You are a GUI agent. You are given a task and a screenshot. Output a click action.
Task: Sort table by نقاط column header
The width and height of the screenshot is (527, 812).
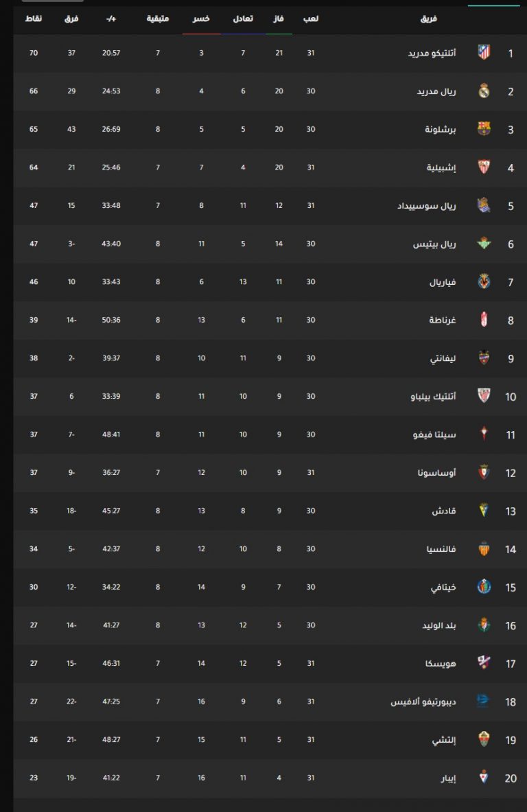[x=34, y=19]
